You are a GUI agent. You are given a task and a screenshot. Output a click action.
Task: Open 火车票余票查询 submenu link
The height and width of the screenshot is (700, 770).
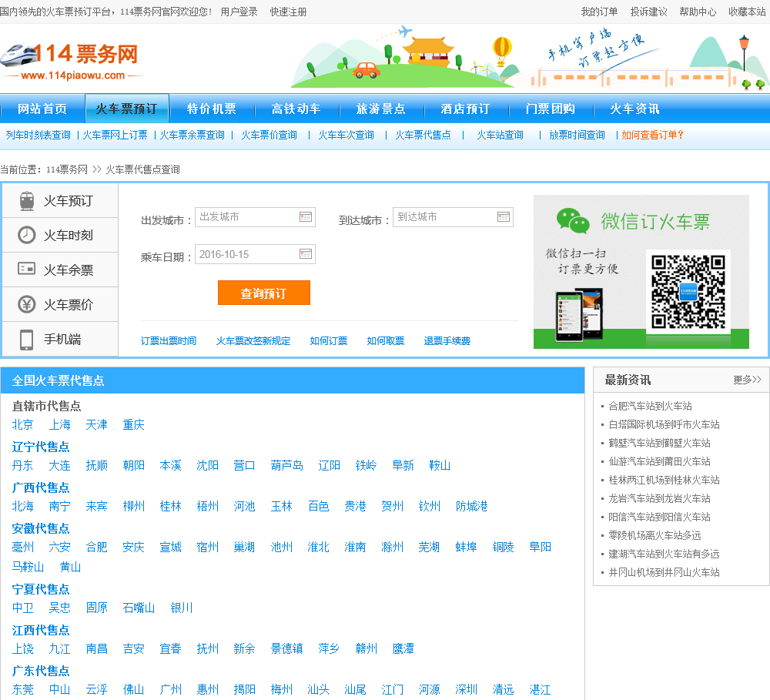[x=192, y=135]
